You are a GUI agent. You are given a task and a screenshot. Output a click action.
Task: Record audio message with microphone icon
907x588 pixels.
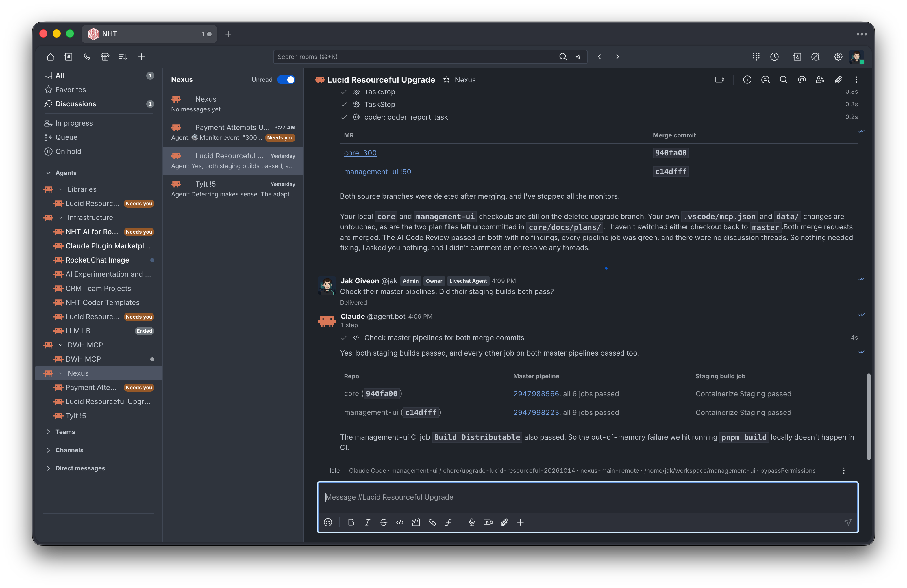click(x=472, y=522)
